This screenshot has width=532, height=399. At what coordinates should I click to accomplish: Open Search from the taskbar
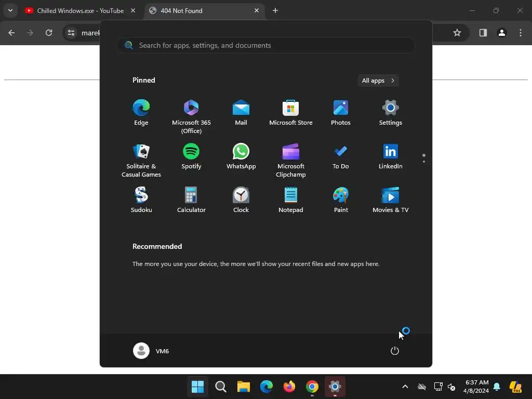tap(220, 387)
